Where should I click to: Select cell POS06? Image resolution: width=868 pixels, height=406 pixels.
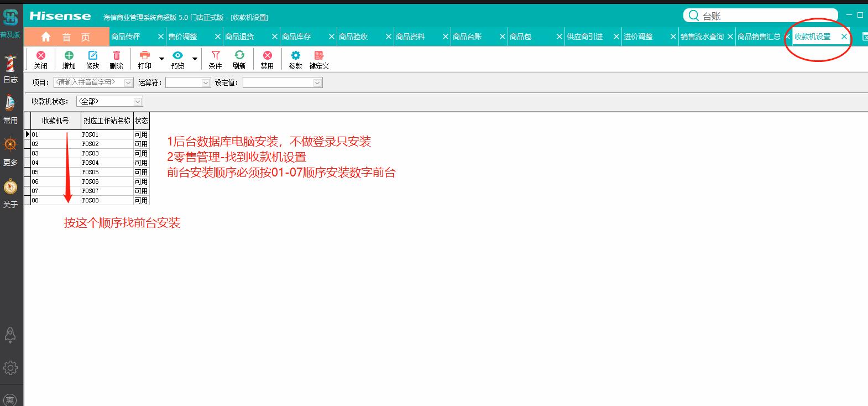107,181
